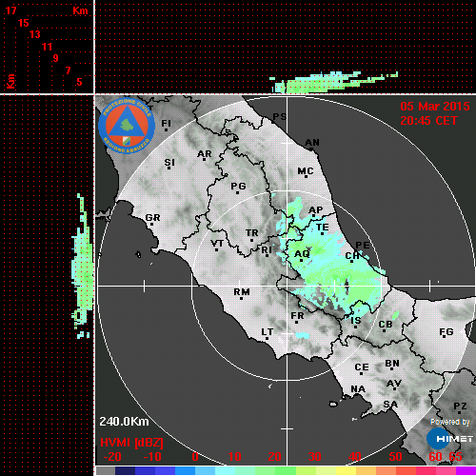The height and width of the screenshot is (476, 476).
Task: Click the HIMET logo
Action: coord(450,439)
